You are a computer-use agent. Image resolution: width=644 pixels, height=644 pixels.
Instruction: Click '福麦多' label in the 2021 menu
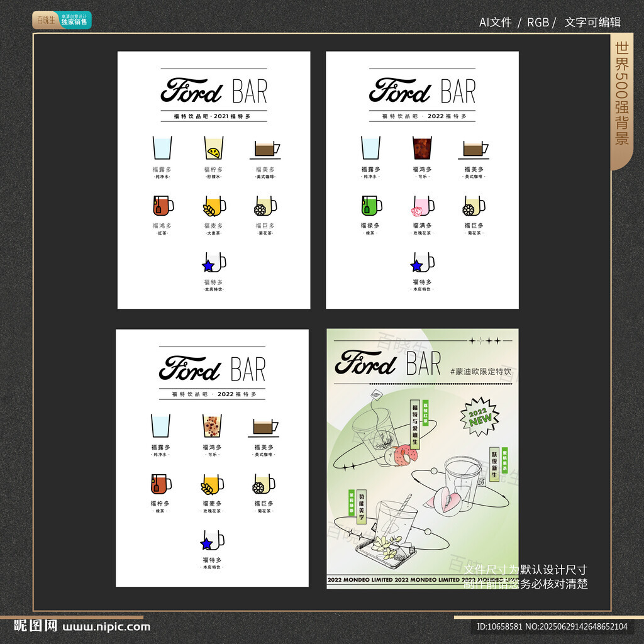click(214, 226)
